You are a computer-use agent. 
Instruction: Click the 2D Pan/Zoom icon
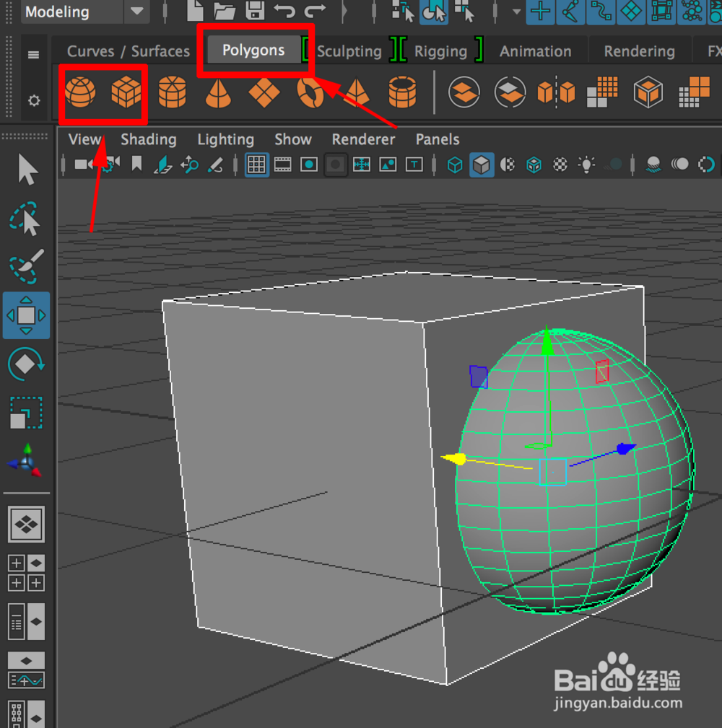pos(190,165)
